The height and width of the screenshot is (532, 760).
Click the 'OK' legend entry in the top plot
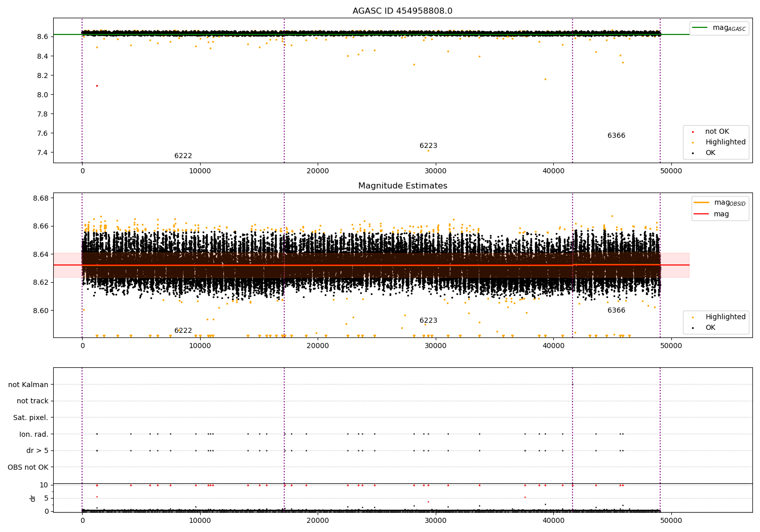[710, 153]
